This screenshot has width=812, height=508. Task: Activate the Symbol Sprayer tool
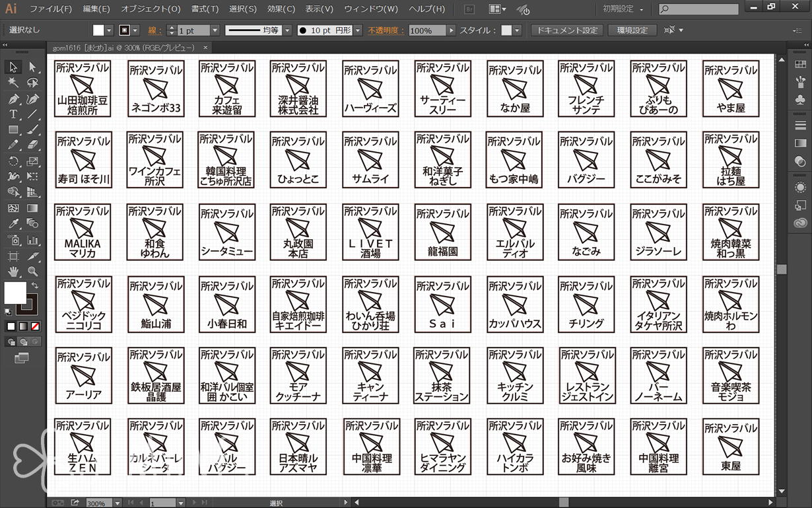point(13,240)
